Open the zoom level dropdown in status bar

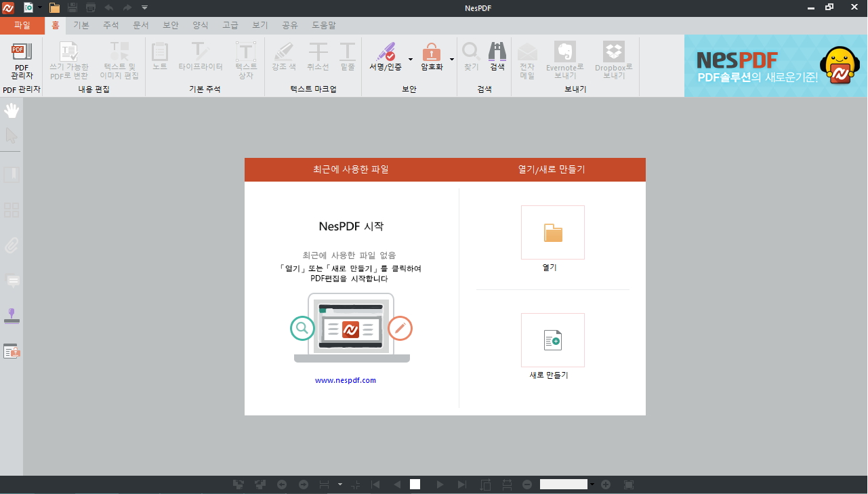tap(592, 485)
